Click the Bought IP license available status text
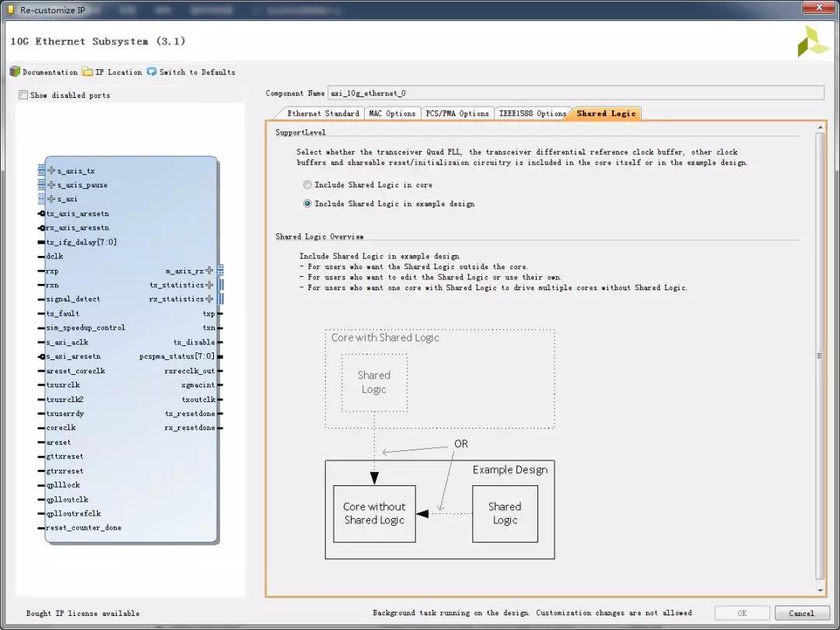This screenshot has height=630, width=840. pyautogui.click(x=83, y=614)
